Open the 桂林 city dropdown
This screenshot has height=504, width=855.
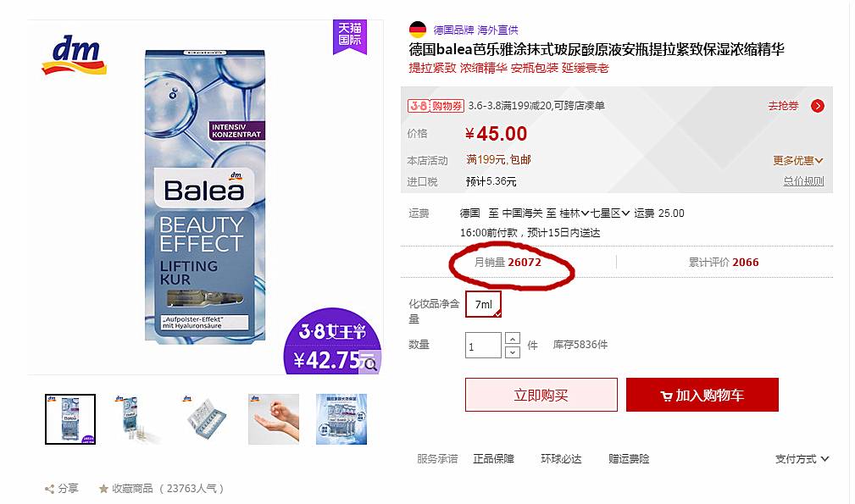pyautogui.click(x=575, y=213)
